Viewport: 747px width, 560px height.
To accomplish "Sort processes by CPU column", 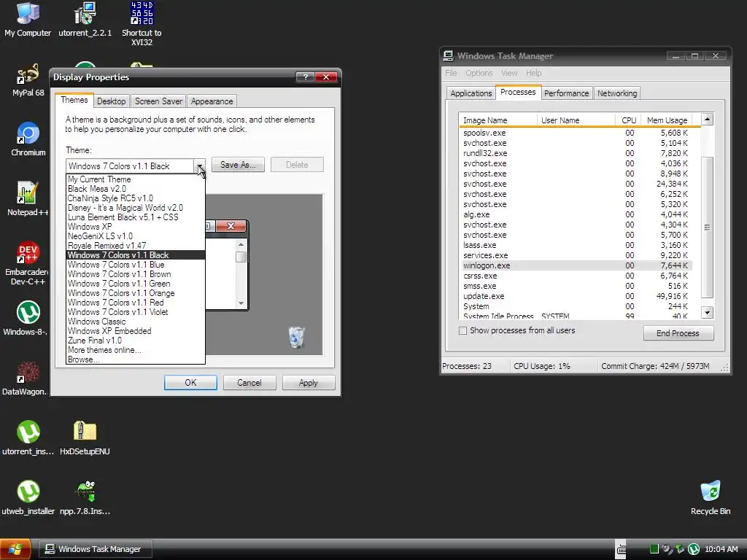I will coord(628,120).
